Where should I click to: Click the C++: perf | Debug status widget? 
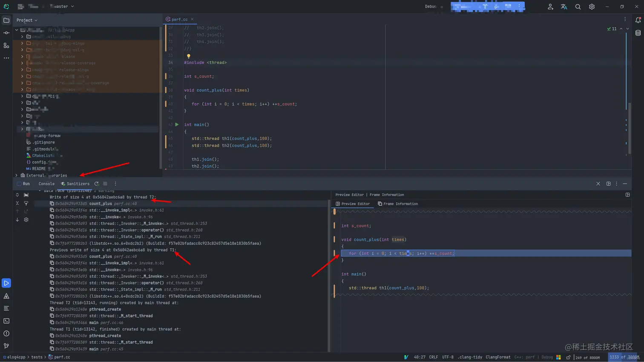point(533,357)
